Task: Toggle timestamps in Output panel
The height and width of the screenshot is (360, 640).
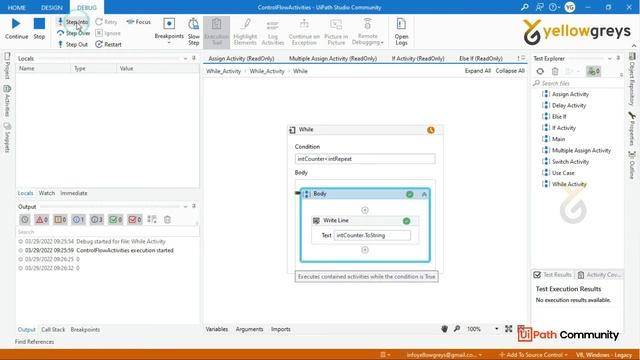Action: [x=25, y=220]
